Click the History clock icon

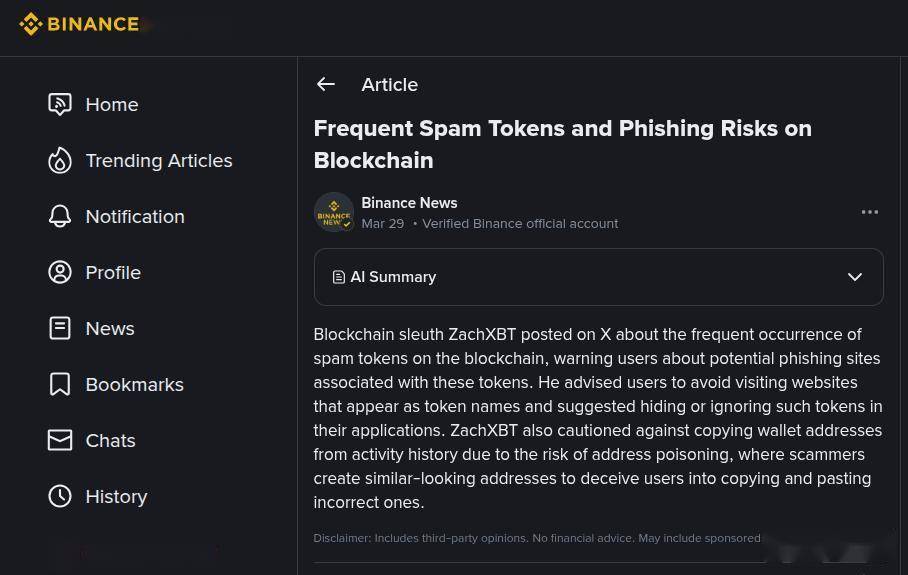[x=60, y=497]
